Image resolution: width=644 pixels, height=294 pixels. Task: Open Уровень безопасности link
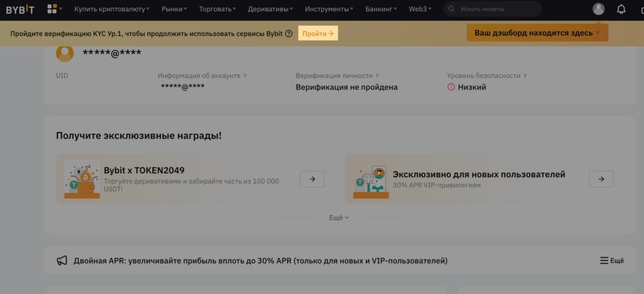pos(487,76)
